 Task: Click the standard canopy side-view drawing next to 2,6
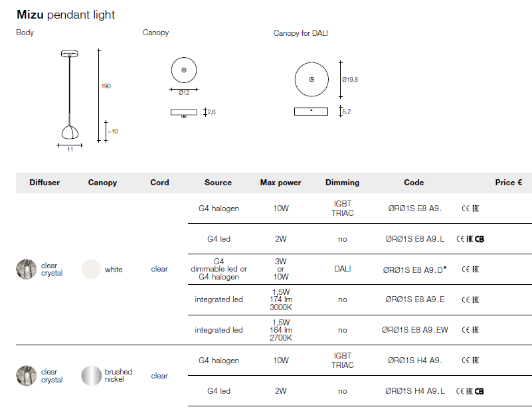(x=184, y=113)
